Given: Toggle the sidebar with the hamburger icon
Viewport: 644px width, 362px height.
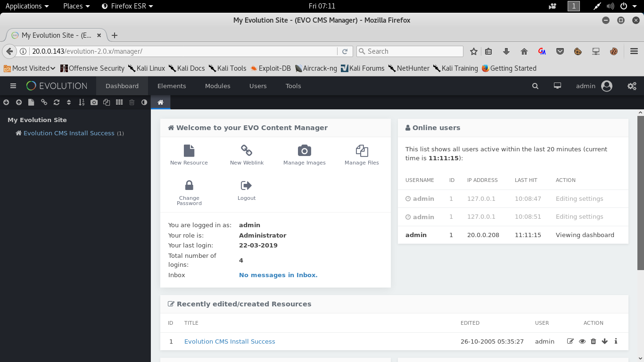Looking at the screenshot, I should (x=13, y=86).
